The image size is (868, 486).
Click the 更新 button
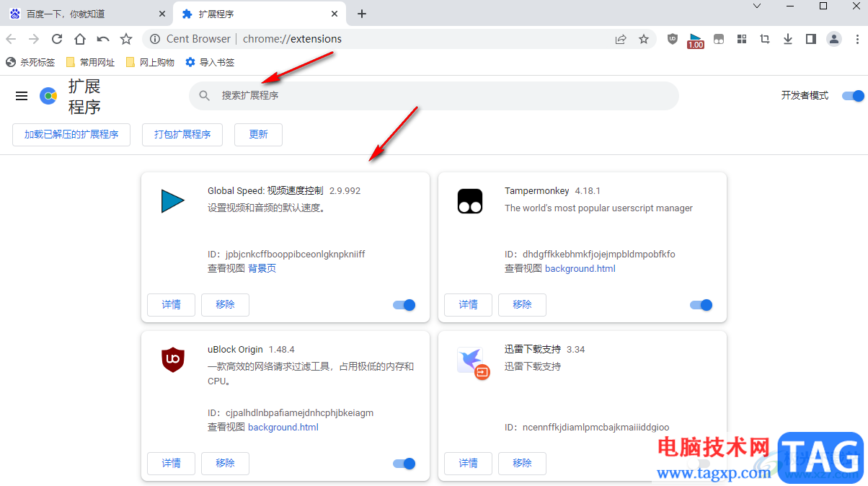click(258, 134)
